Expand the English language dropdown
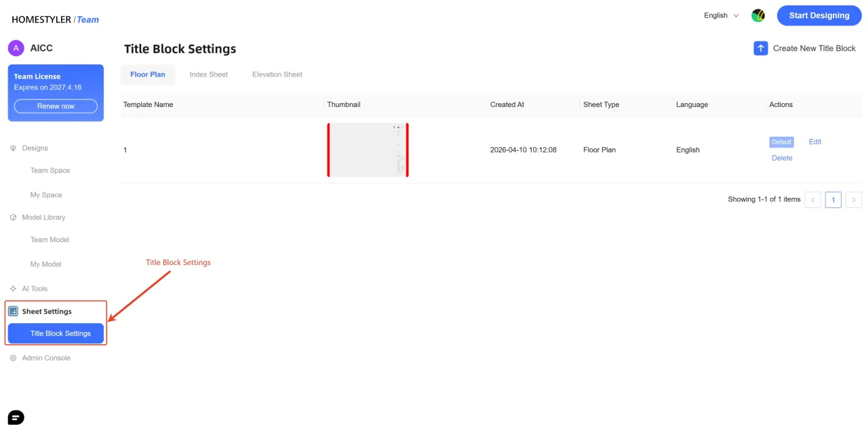 click(721, 16)
